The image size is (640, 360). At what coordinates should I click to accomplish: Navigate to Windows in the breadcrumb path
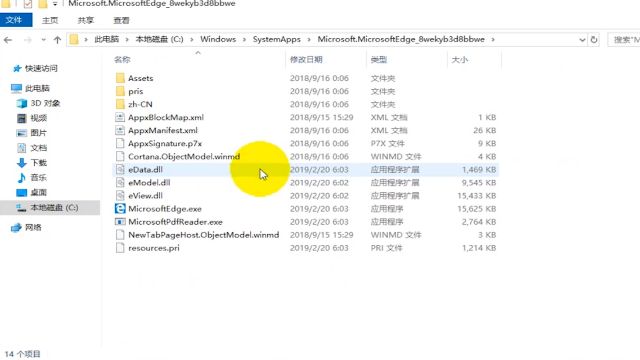pos(218,39)
